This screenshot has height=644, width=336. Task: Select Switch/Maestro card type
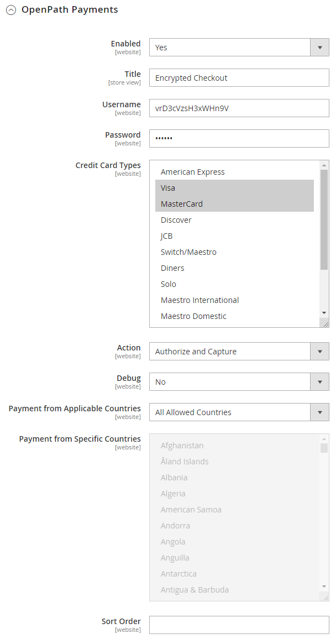point(234,252)
